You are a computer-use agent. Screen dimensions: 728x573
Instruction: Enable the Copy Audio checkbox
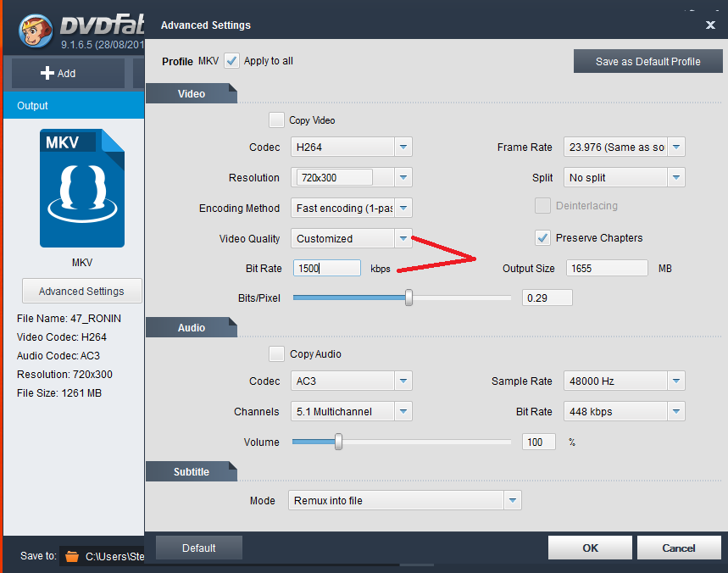[276, 354]
